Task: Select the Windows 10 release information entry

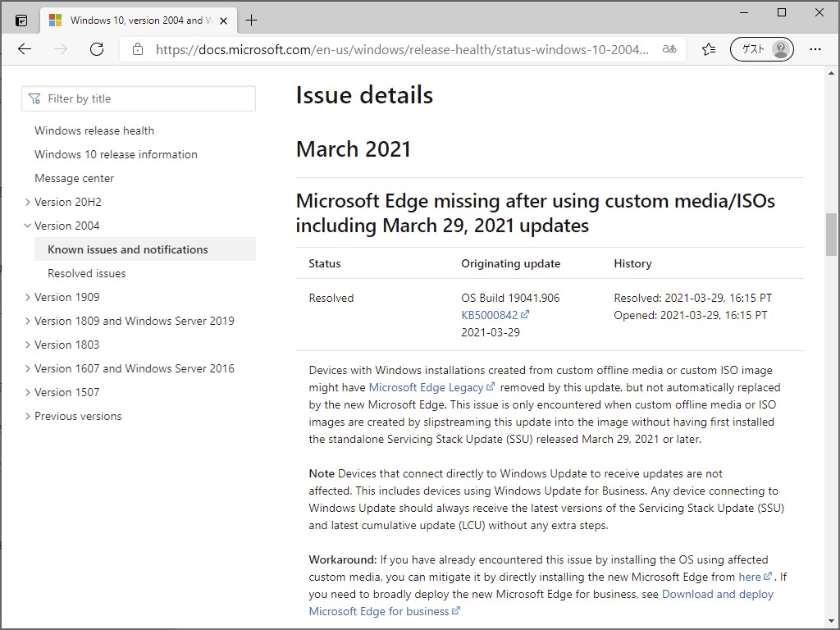Action: [x=115, y=154]
